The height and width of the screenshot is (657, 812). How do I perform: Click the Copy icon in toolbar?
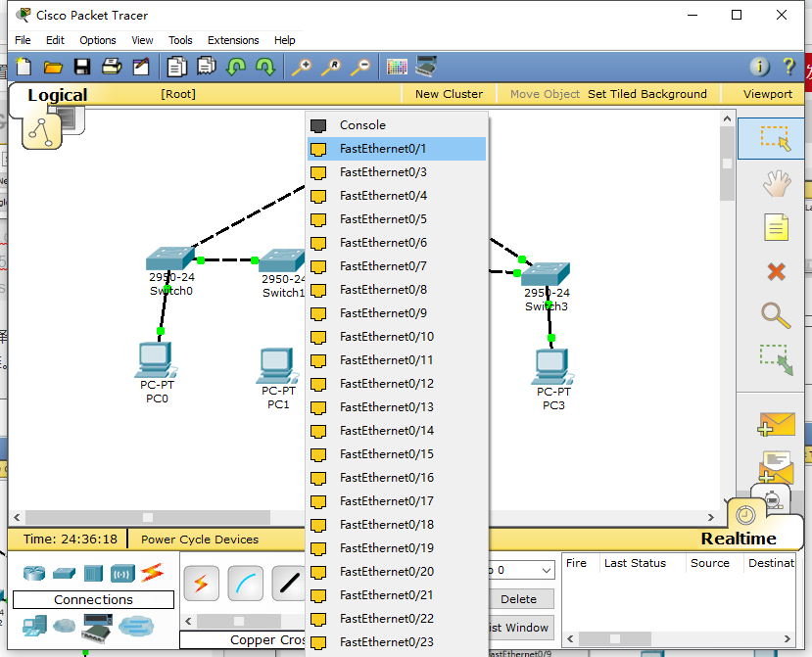point(176,67)
